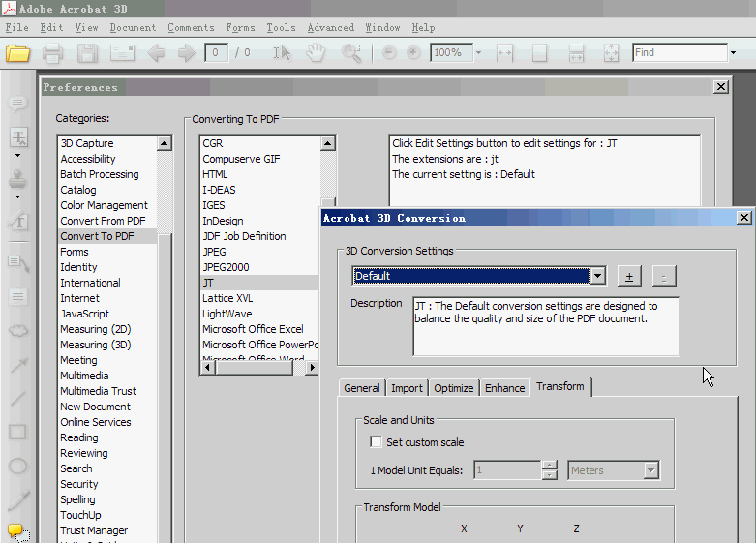Open the Advanced menu

coord(331,27)
